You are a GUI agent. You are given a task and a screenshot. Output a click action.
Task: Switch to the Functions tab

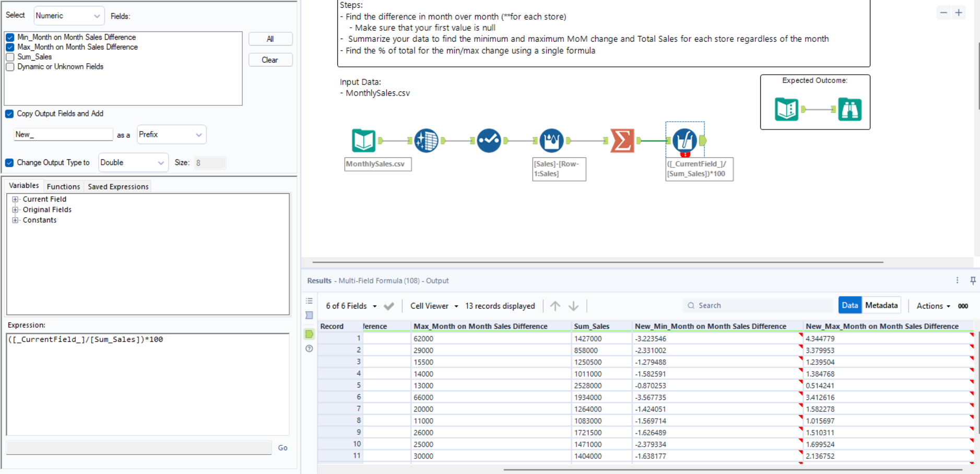pyautogui.click(x=63, y=186)
